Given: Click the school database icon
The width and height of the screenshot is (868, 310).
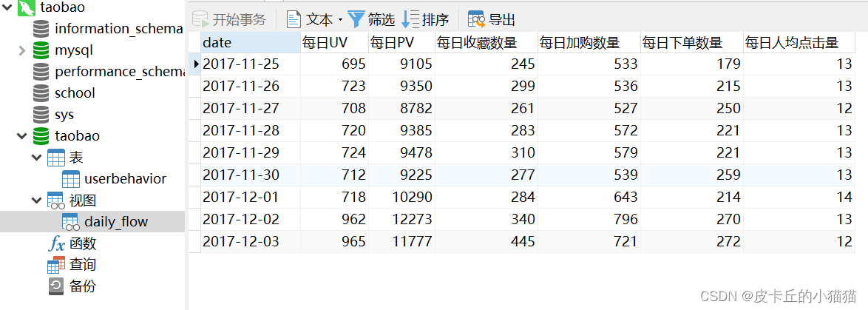Looking at the screenshot, I should point(41,93).
